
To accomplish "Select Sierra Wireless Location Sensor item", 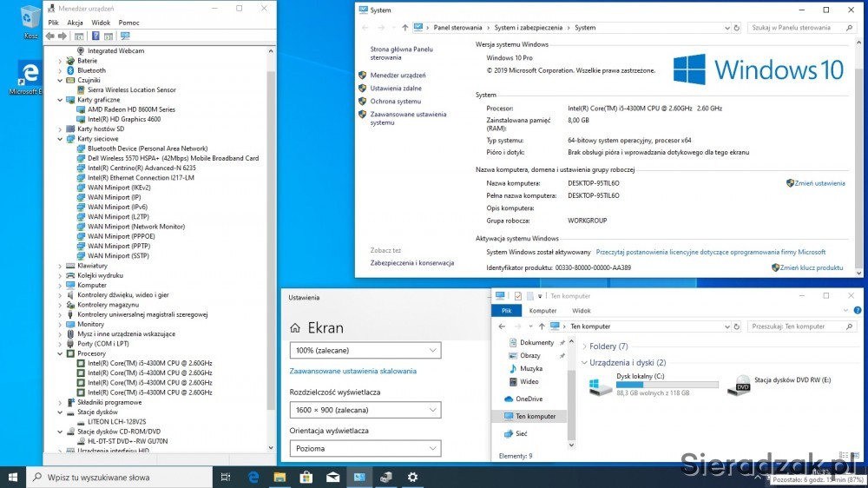I will pos(132,89).
